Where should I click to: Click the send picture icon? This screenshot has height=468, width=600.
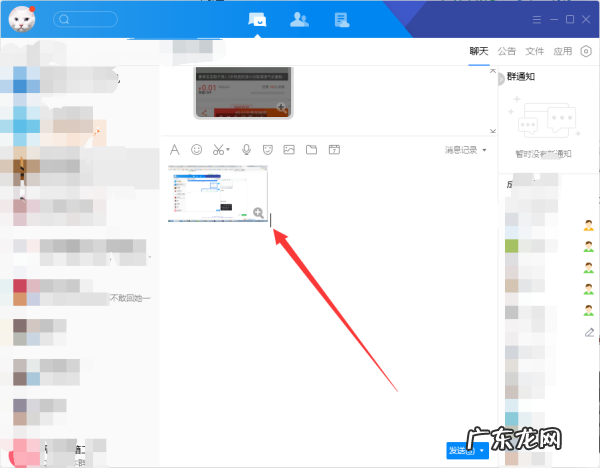(289, 150)
